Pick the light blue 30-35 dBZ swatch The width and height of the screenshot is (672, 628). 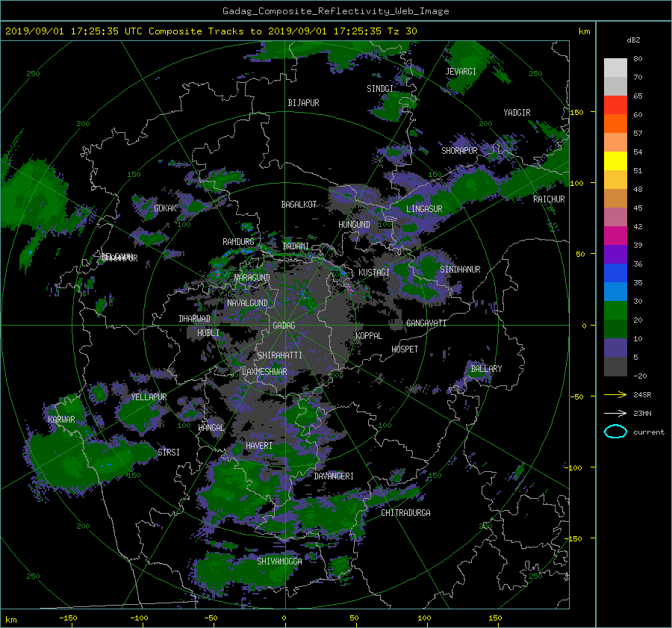(615, 291)
